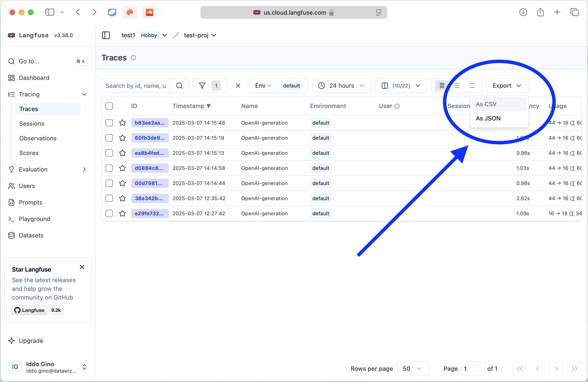Screen dimensions: 588x382
Task: Click the search magnifier icon
Action: click(179, 86)
